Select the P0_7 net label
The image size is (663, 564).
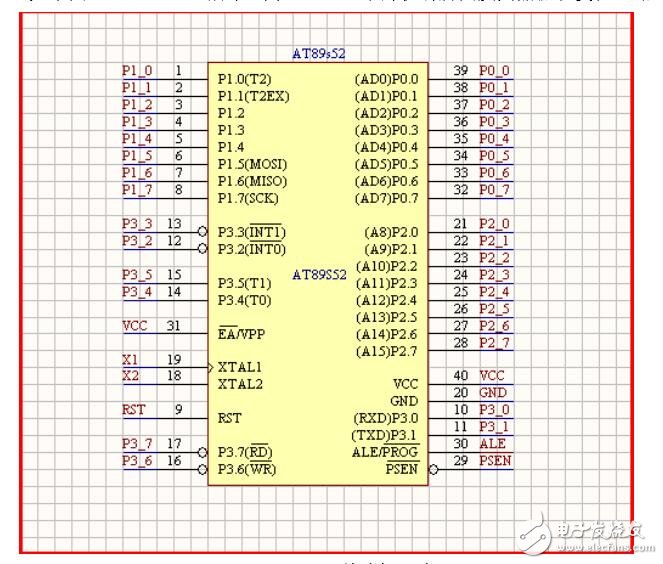coord(494,190)
